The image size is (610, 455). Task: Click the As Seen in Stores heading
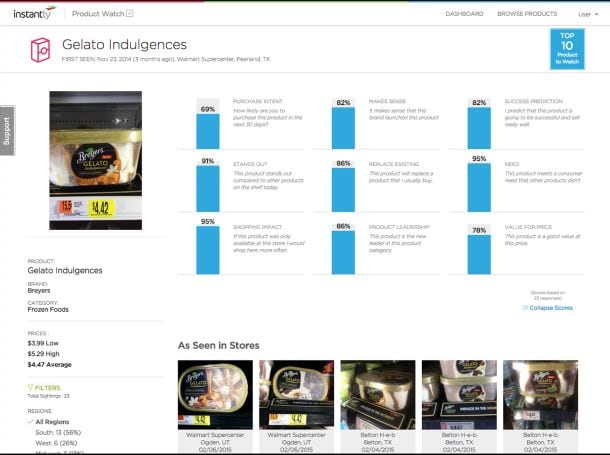point(219,345)
